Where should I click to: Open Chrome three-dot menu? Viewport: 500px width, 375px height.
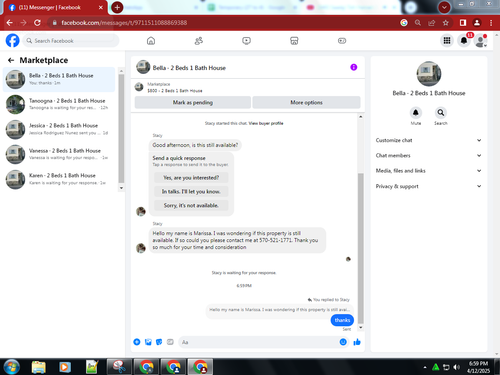pos(491,23)
